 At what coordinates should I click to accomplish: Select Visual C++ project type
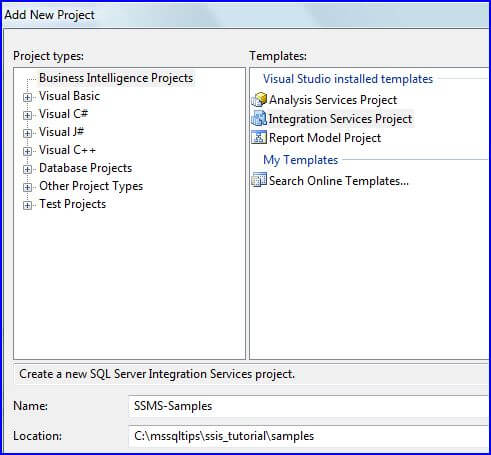(67, 150)
